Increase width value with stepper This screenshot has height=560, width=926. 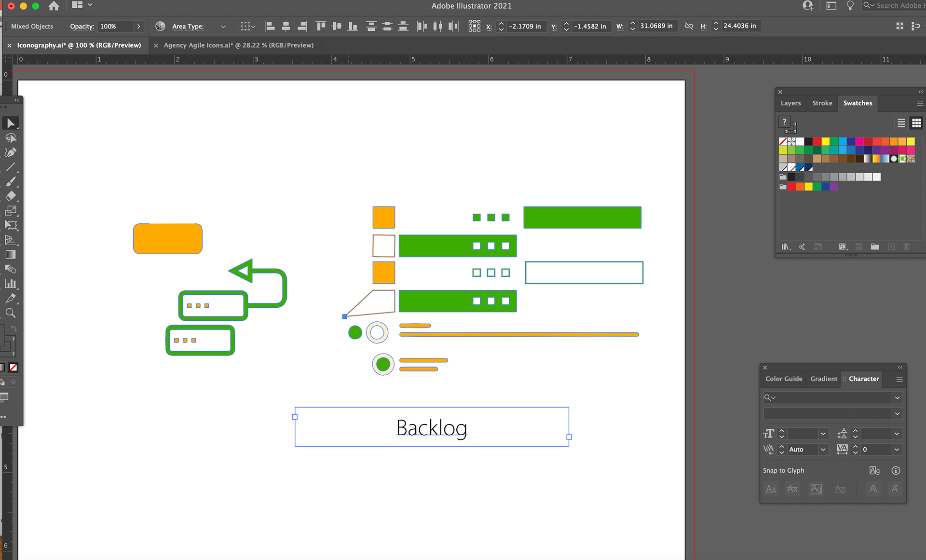(632, 23)
